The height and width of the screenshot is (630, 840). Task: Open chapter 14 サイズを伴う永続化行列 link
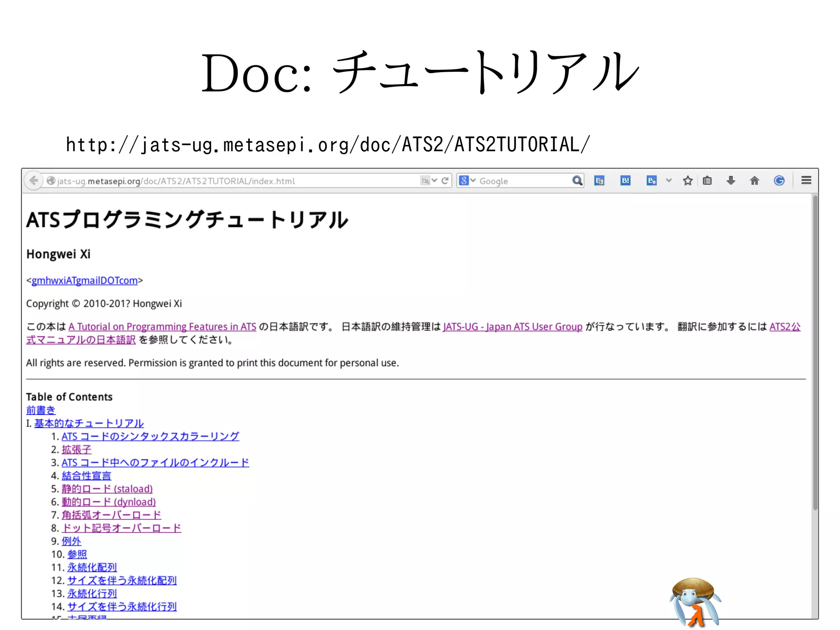(122, 607)
